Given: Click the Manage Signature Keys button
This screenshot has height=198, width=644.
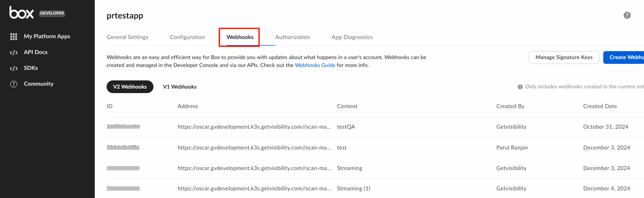Looking at the screenshot, I should (564, 57).
